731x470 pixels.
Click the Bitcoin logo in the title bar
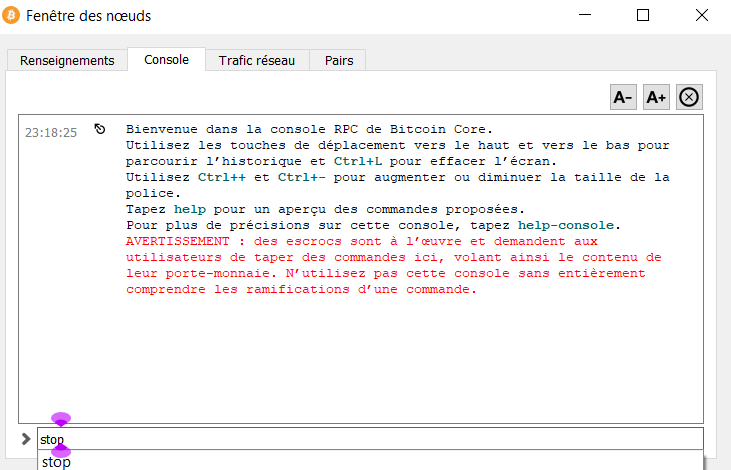11,15
